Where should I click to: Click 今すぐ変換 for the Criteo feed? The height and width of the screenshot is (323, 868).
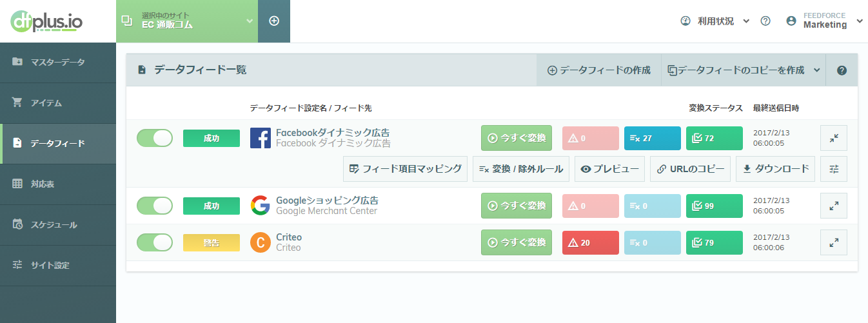coord(517,242)
